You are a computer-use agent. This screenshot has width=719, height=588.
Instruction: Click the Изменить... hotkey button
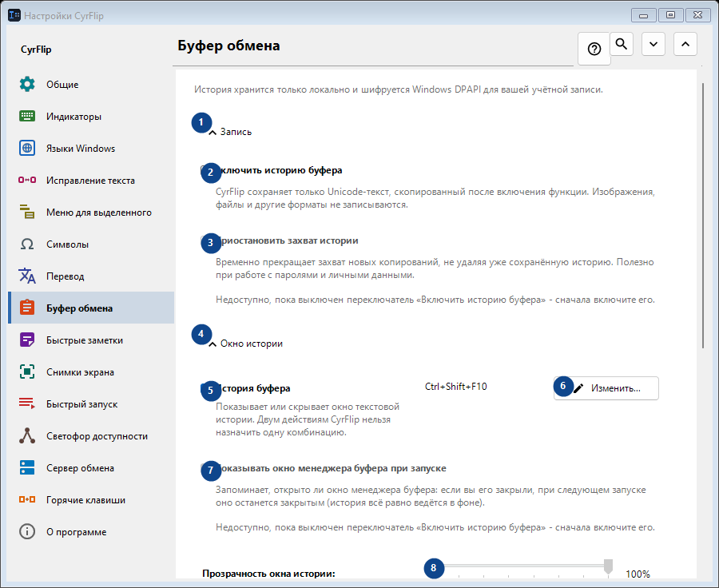(606, 388)
